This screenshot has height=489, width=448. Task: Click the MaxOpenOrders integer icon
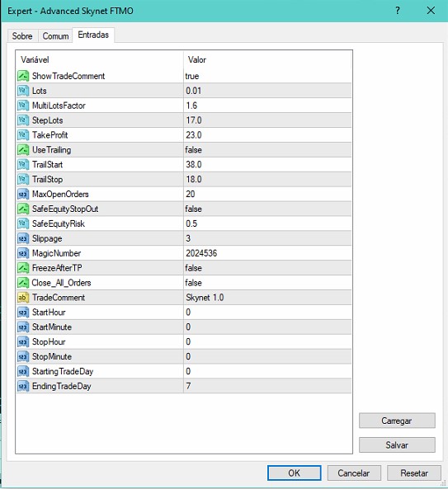pos(23,195)
